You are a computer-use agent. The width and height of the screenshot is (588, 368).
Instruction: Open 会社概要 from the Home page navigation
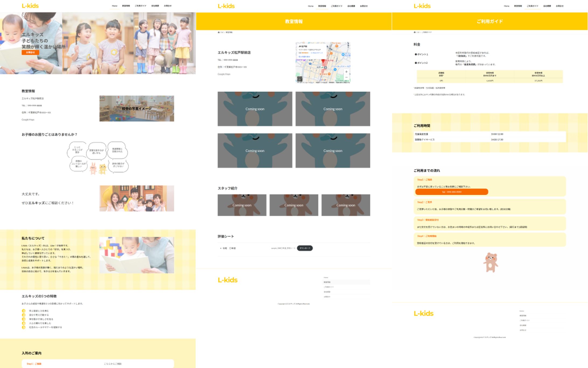(155, 6)
